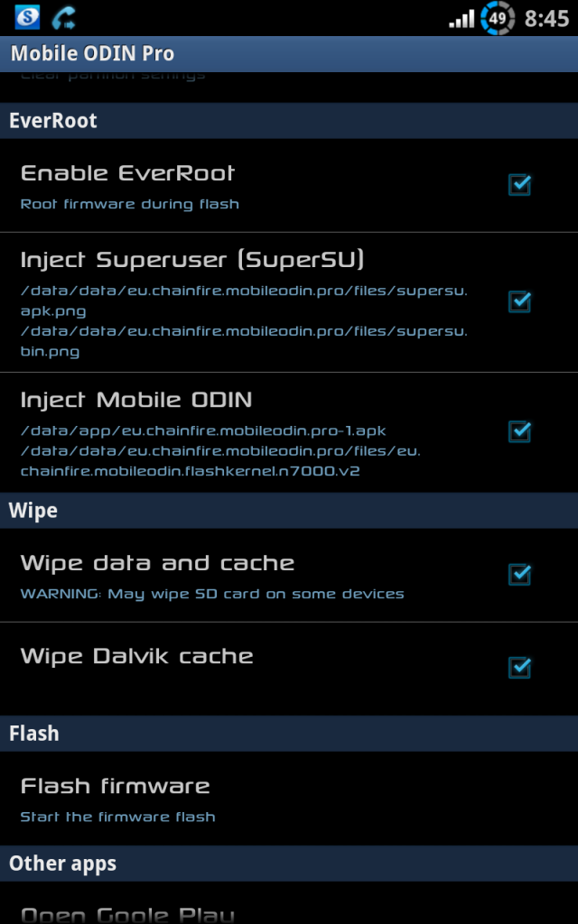Tap the S notification icon in status bar
The height and width of the screenshot is (924, 578).
click(x=27, y=17)
